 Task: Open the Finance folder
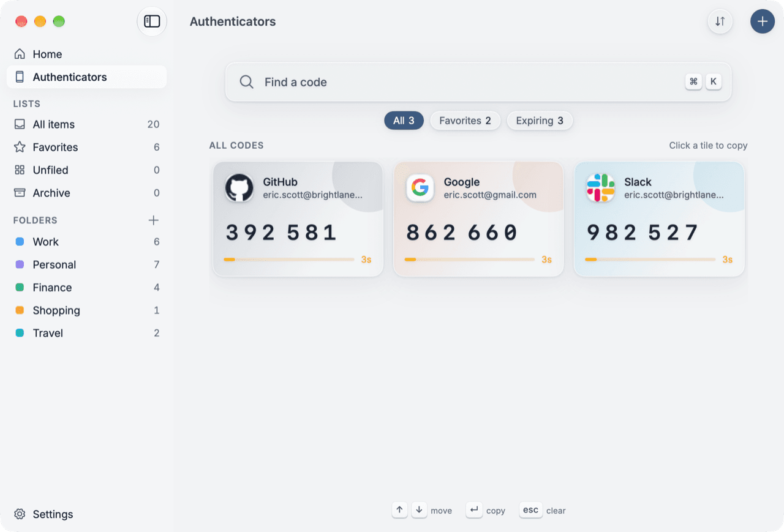[x=86, y=288]
